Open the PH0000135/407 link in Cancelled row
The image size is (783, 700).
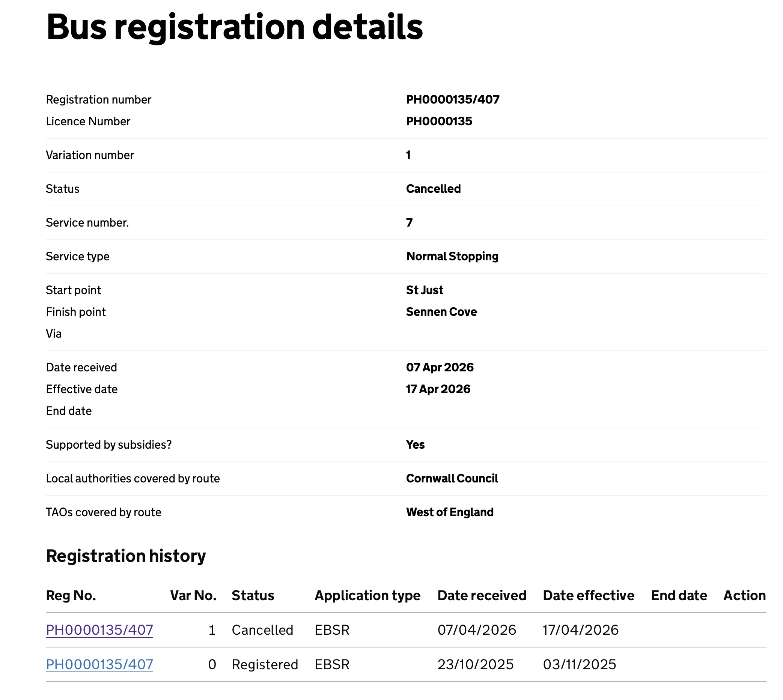[x=99, y=630]
